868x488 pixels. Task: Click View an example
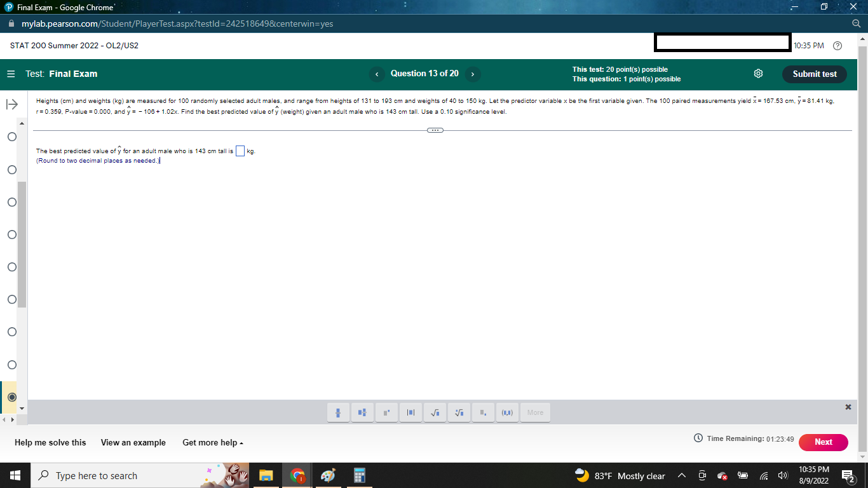[x=133, y=442]
